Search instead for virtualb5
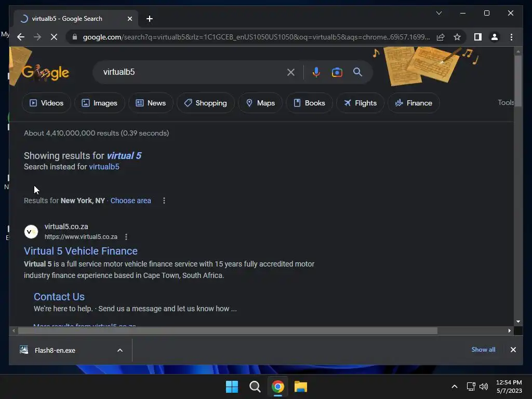The image size is (532, 399). 104,167
